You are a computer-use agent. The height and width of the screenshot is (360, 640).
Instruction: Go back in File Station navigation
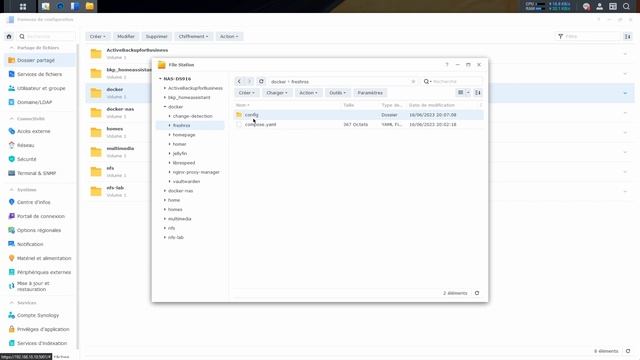tap(239, 81)
